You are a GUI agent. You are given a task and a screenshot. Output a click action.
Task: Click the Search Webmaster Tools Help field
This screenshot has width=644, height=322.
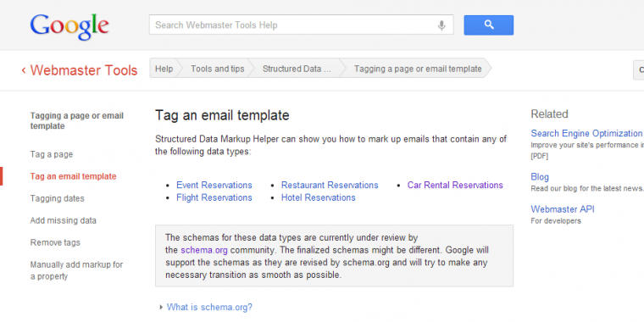click(301, 25)
